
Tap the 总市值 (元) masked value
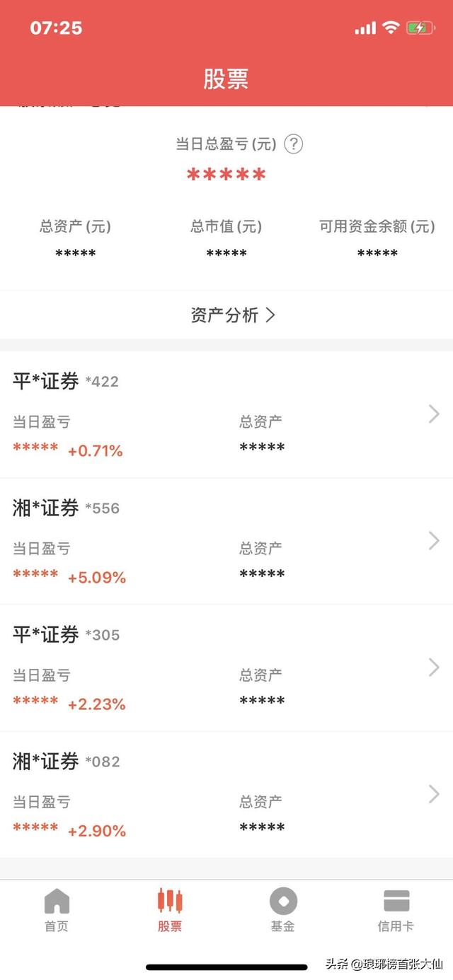pos(226,254)
